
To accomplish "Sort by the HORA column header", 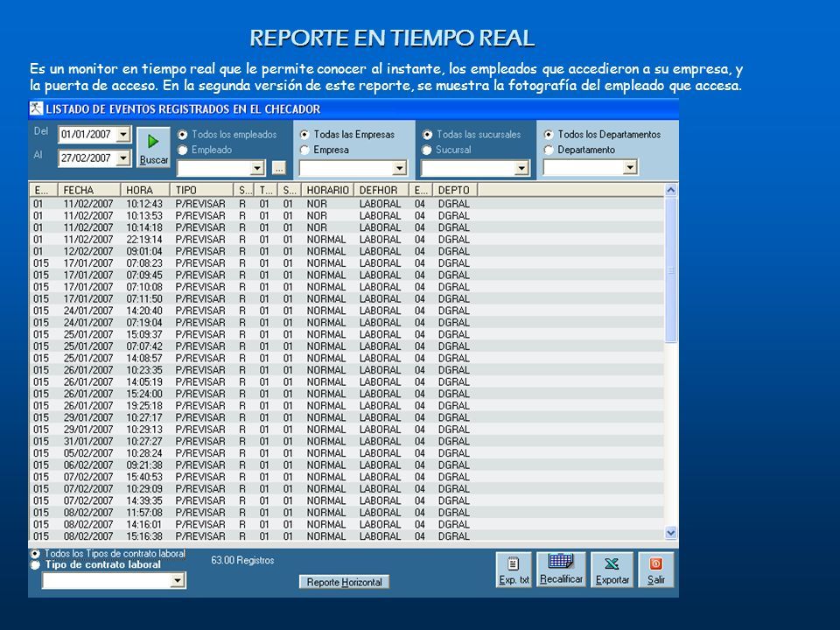I will (146, 190).
